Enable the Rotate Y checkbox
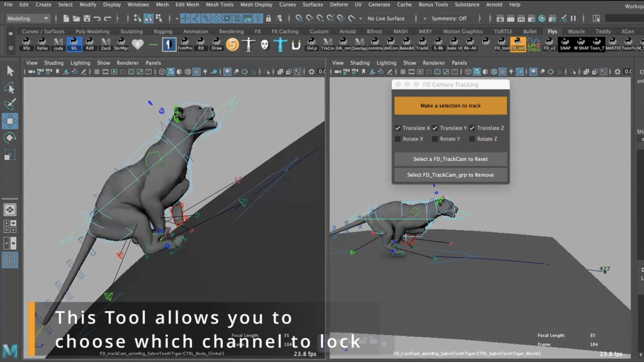 click(x=435, y=139)
